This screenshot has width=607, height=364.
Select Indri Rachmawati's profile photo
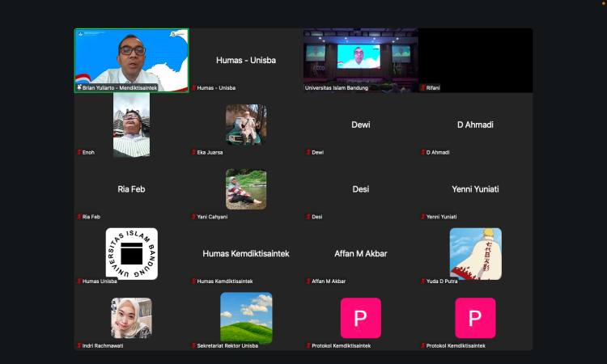(x=132, y=318)
